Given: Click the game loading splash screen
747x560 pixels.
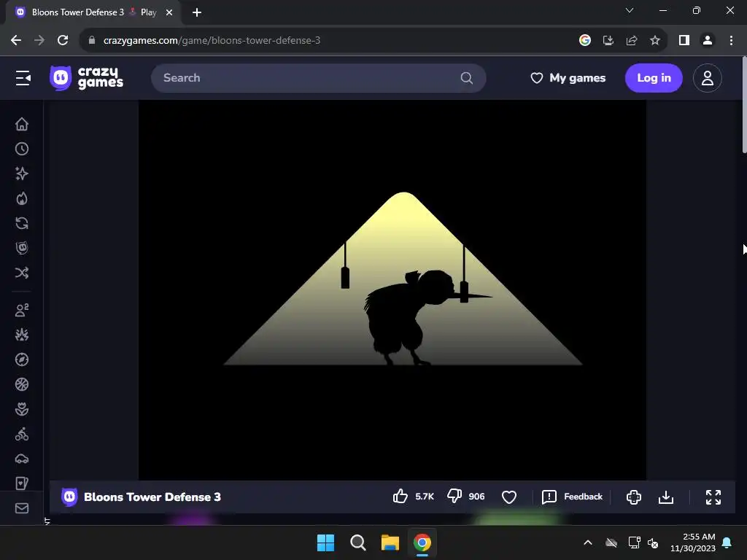Looking at the screenshot, I should click(392, 290).
